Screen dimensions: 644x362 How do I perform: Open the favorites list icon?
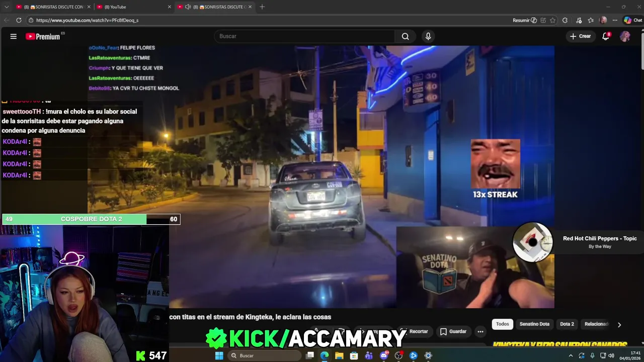click(x=591, y=20)
